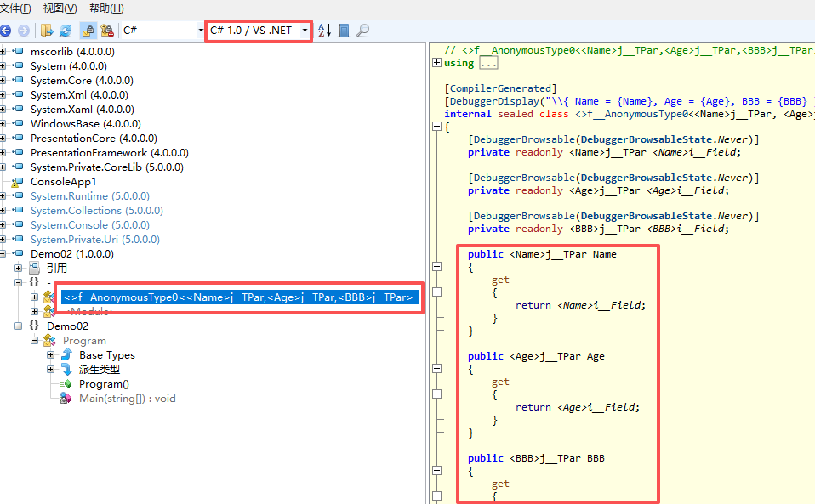Click the Base Types up-arrow icon
Image resolution: width=815 pixels, height=504 pixels.
pyautogui.click(x=66, y=355)
